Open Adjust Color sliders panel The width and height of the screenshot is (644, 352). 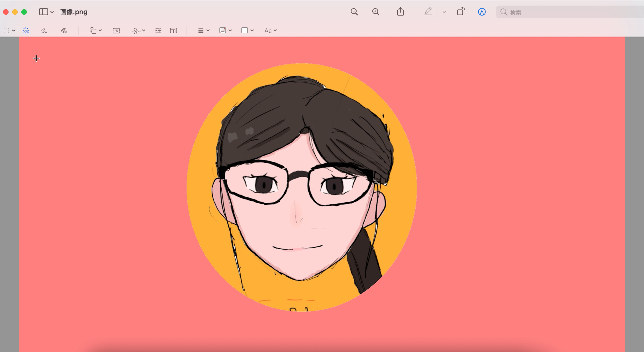coord(158,31)
